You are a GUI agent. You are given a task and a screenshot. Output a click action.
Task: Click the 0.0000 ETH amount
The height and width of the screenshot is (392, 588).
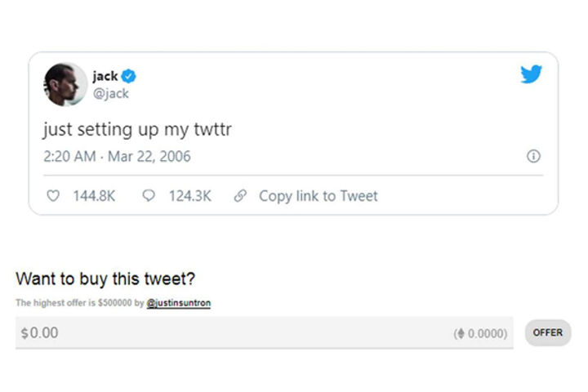point(487,333)
